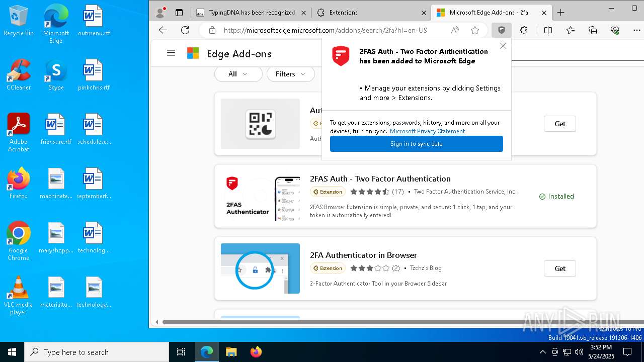Open Split screen icon

pos(548,30)
